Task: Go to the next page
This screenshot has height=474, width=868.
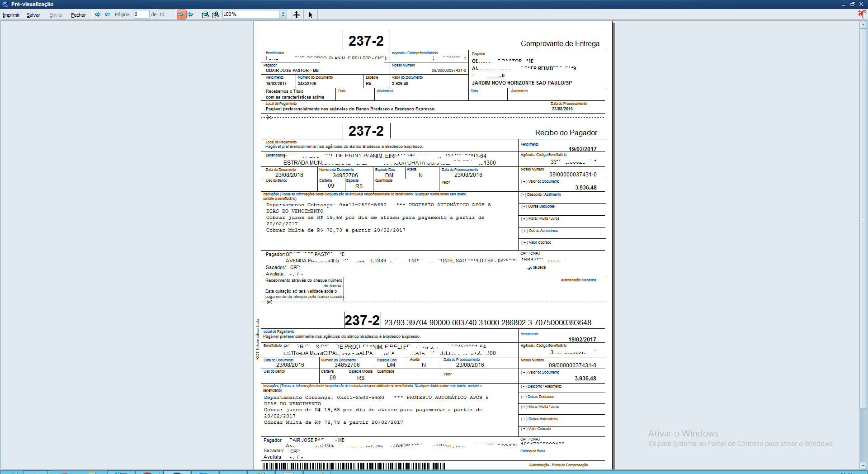Action: click(181, 14)
